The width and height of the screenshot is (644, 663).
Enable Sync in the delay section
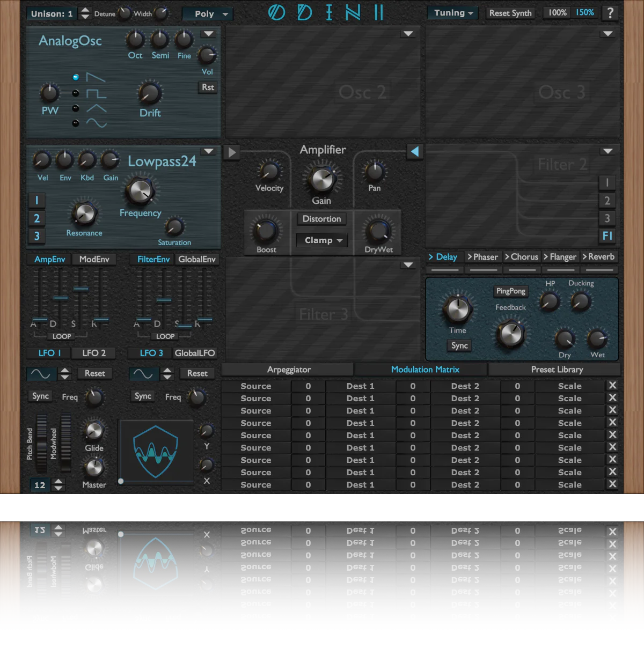click(x=459, y=346)
